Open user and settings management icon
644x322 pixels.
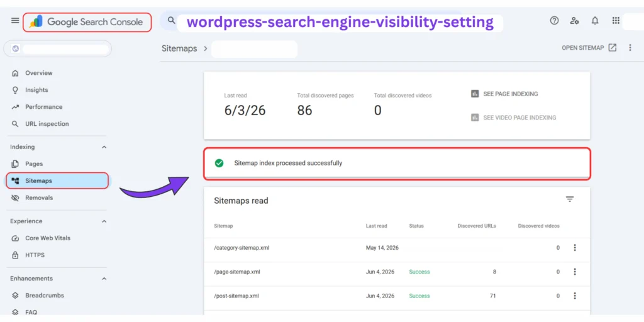pyautogui.click(x=575, y=21)
